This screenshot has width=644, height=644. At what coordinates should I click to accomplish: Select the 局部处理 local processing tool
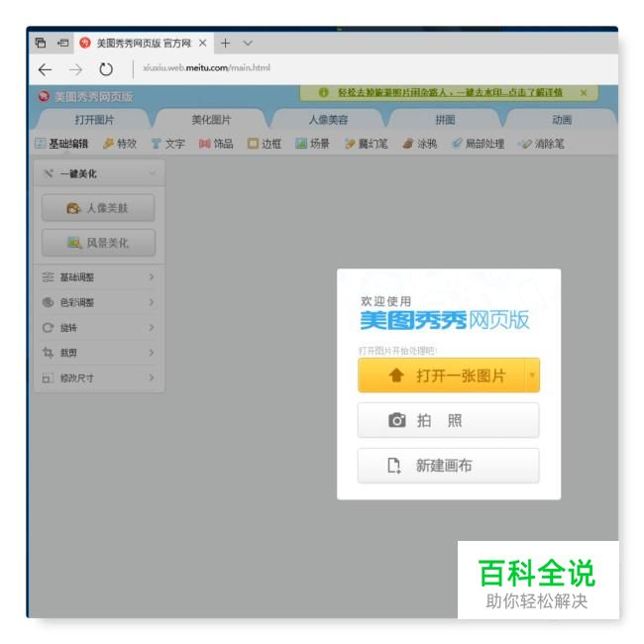tap(479, 144)
